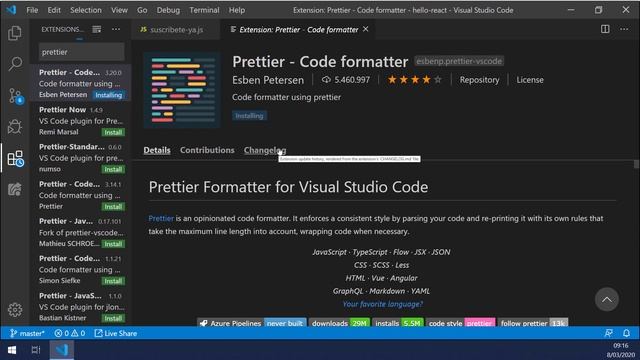Open errors and warnings count in status bar
This screenshot has width=640, height=360.
point(70,333)
